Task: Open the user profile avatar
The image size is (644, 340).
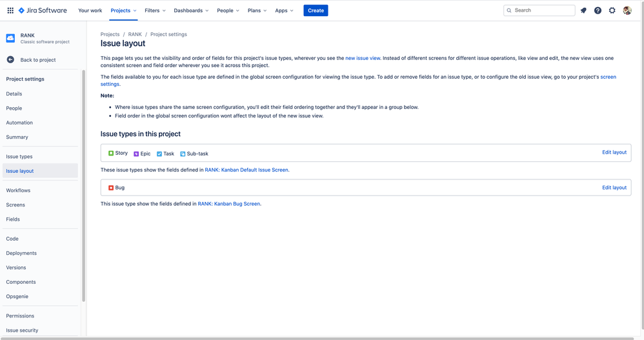Action: tap(627, 10)
